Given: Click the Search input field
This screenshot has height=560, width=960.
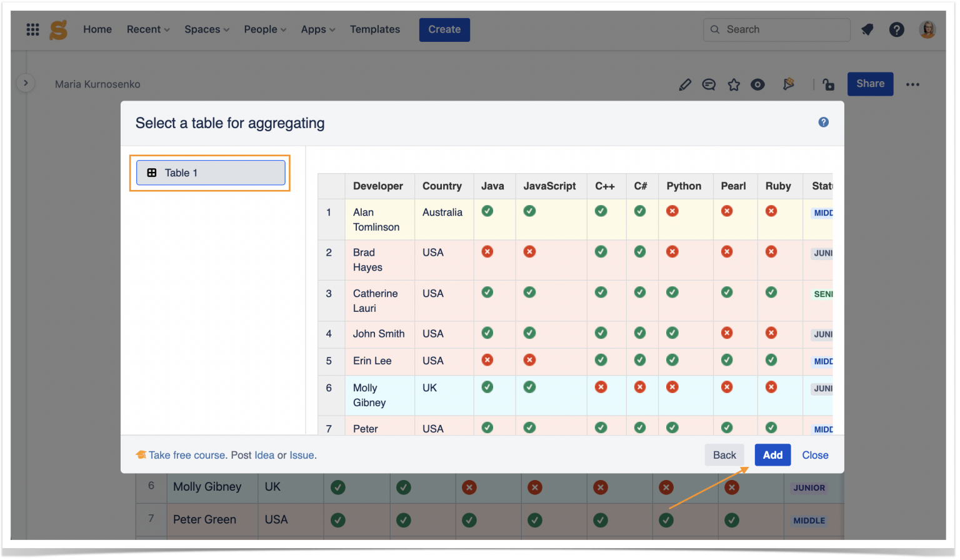Looking at the screenshot, I should pos(776,29).
